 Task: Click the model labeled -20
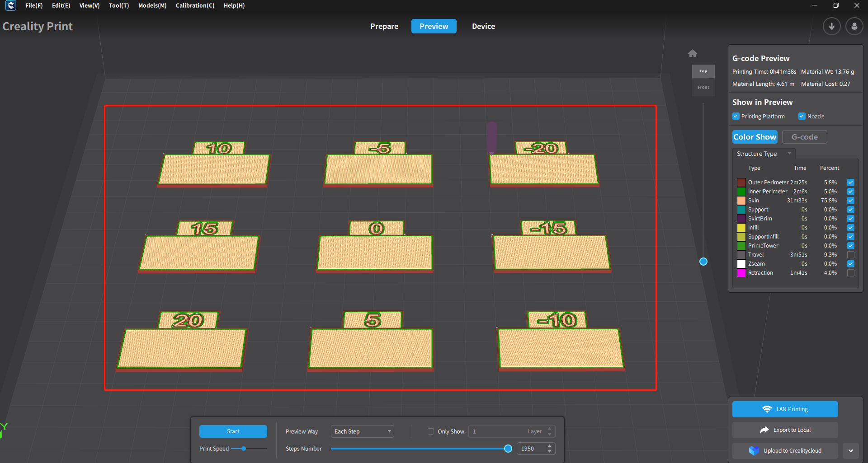544,169
